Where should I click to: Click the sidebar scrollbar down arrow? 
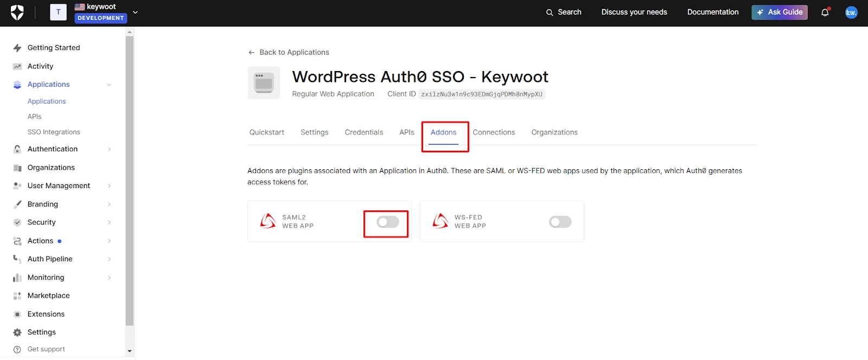[x=130, y=351]
